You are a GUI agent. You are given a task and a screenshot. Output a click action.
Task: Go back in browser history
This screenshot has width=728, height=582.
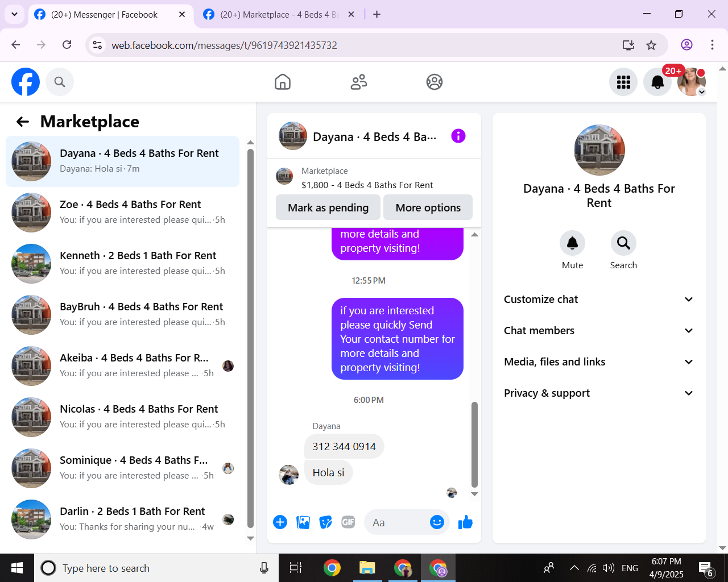tap(16, 45)
